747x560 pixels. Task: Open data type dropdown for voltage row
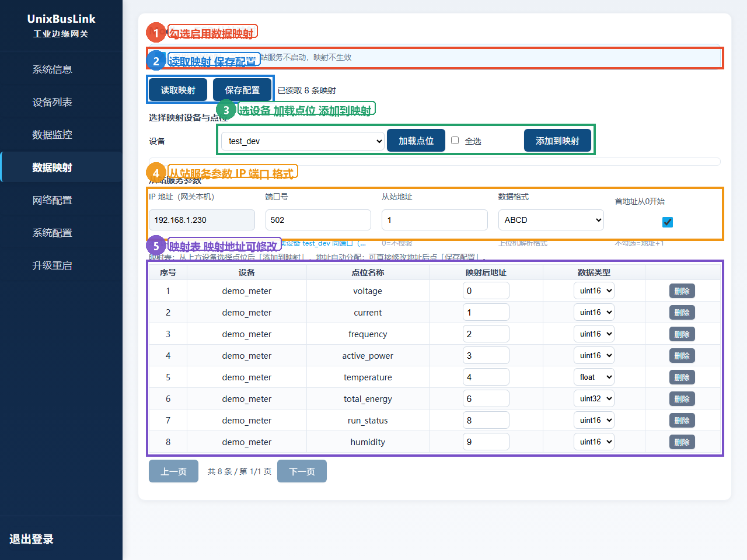[x=594, y=290]
